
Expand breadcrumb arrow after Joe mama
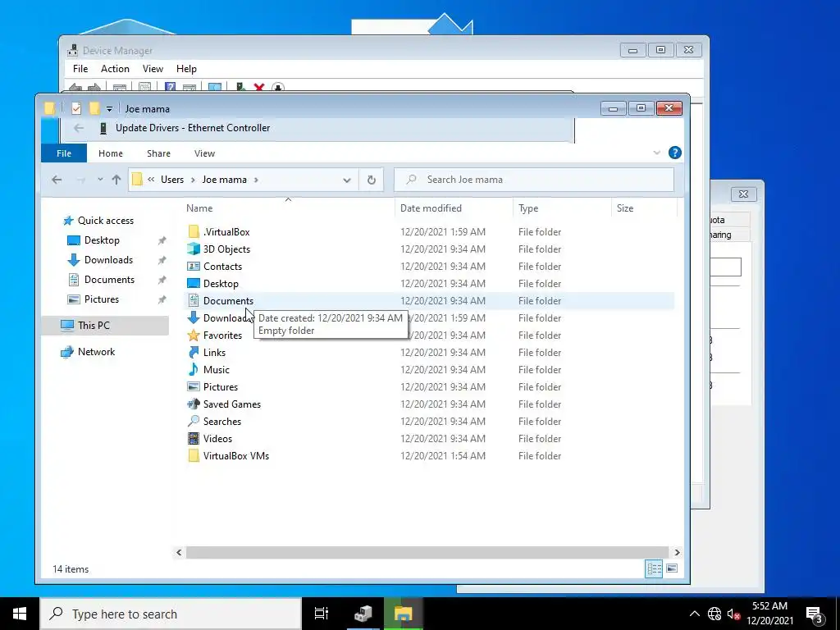coord(256,180)
